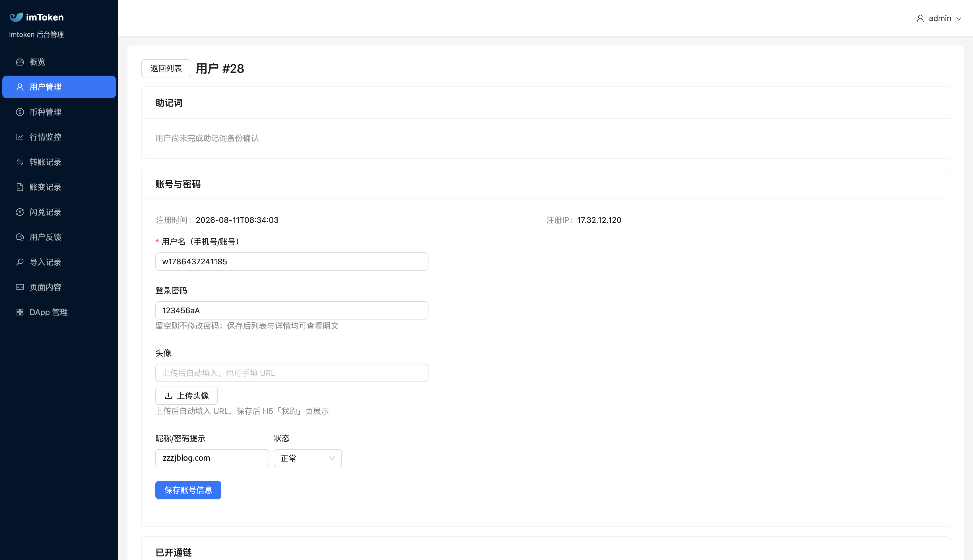
Task: Click the 助记词 section heading
Action: [169, 103]
